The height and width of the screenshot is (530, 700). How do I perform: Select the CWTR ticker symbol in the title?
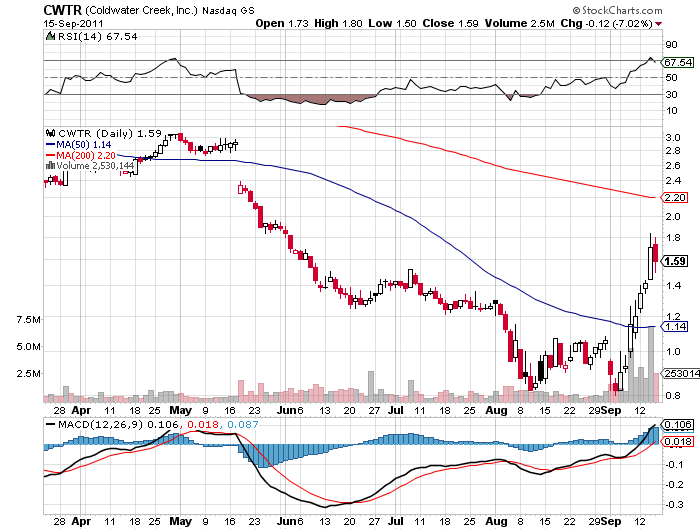[62, 10]
